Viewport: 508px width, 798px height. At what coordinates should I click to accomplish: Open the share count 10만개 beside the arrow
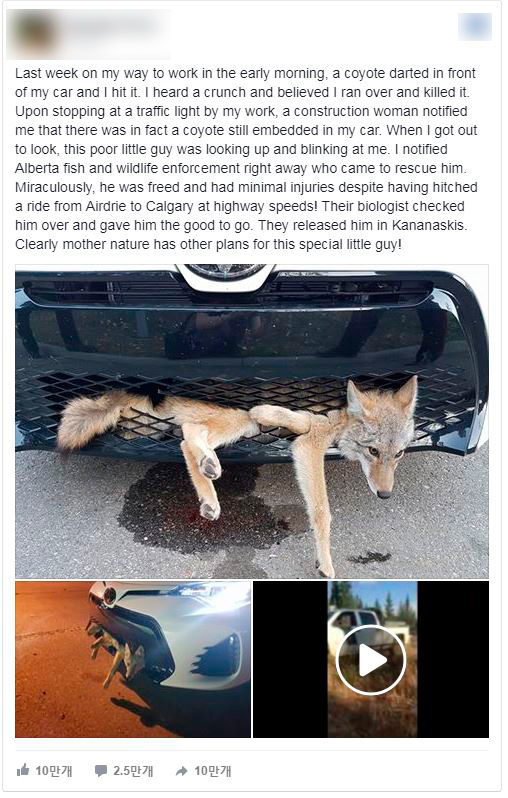pos(213,771)
